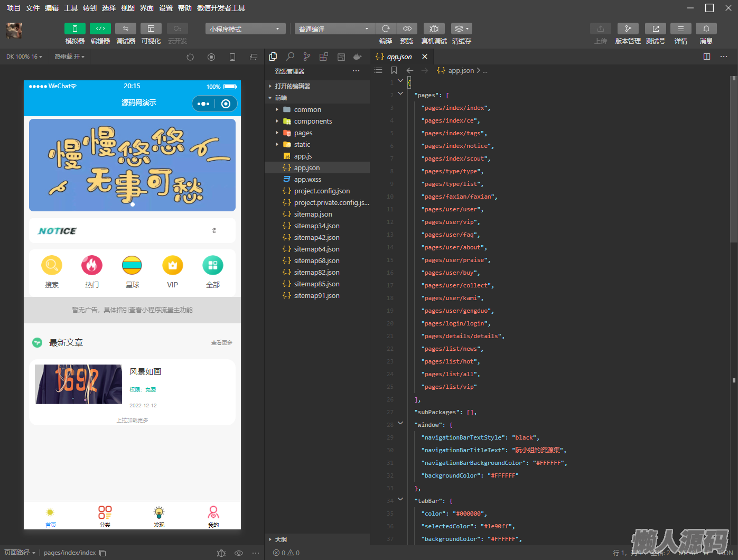
Task: Open the 工具 menu in menu bar
Action: click(70, 8)
